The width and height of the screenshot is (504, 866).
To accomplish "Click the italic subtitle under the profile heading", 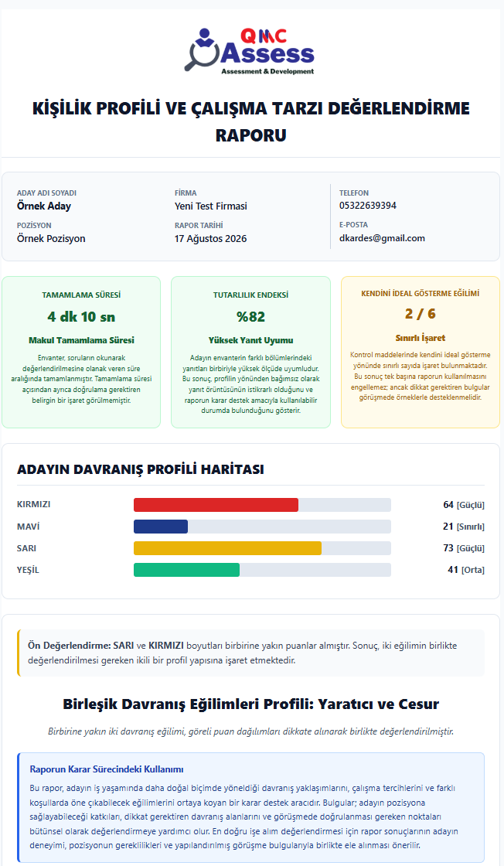I will [x=251, y=731].
